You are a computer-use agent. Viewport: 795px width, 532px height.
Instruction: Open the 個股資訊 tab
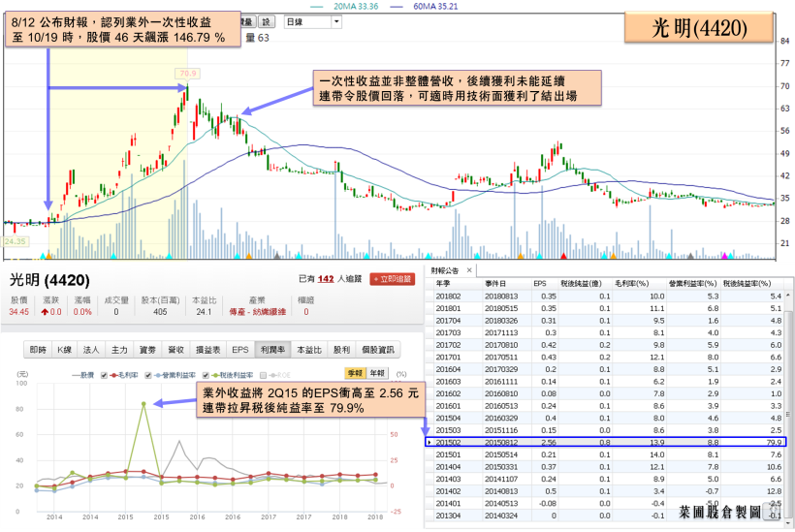tap(378, 350)
